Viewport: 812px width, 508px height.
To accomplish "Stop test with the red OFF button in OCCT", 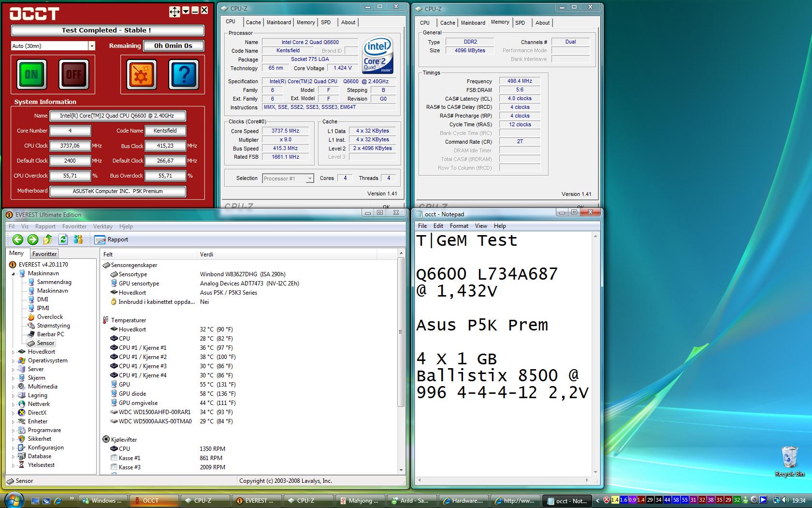I will point(73,75).
